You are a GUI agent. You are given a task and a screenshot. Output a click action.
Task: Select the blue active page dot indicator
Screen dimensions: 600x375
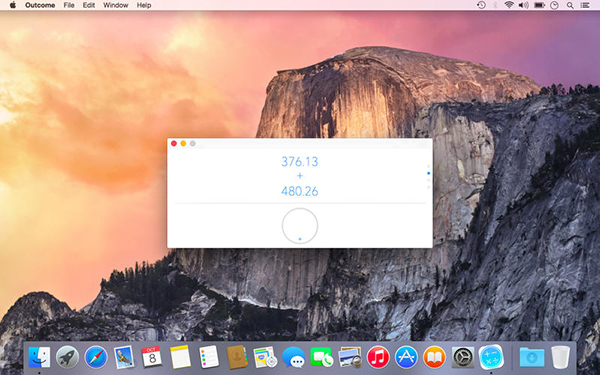[429, 173]
